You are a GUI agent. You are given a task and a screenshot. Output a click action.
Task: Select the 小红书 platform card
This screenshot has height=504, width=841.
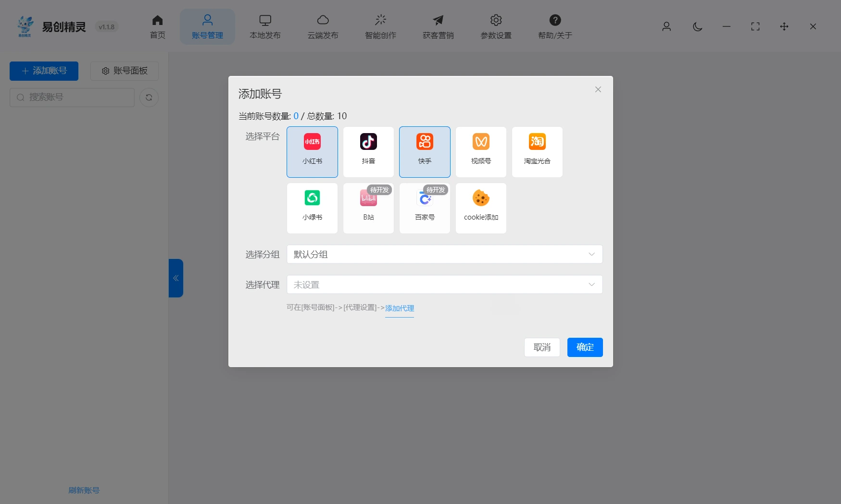tap(312, 152)
